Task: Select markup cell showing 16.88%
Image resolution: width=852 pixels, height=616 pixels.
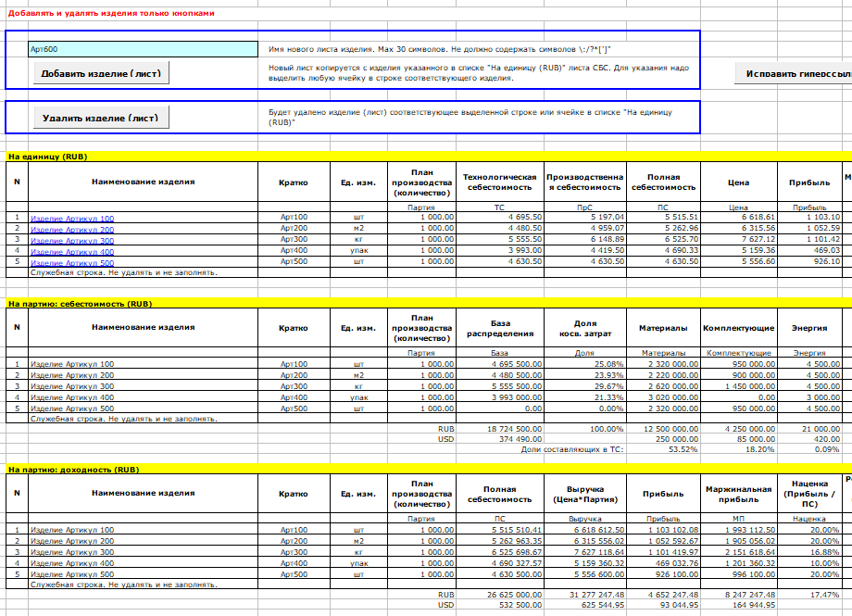Action: (x=809, y=552)
